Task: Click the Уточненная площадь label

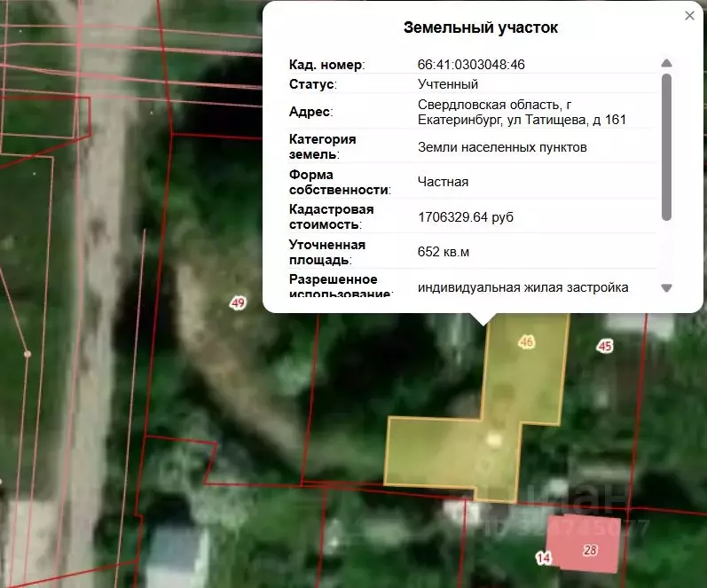Action: 327,252
